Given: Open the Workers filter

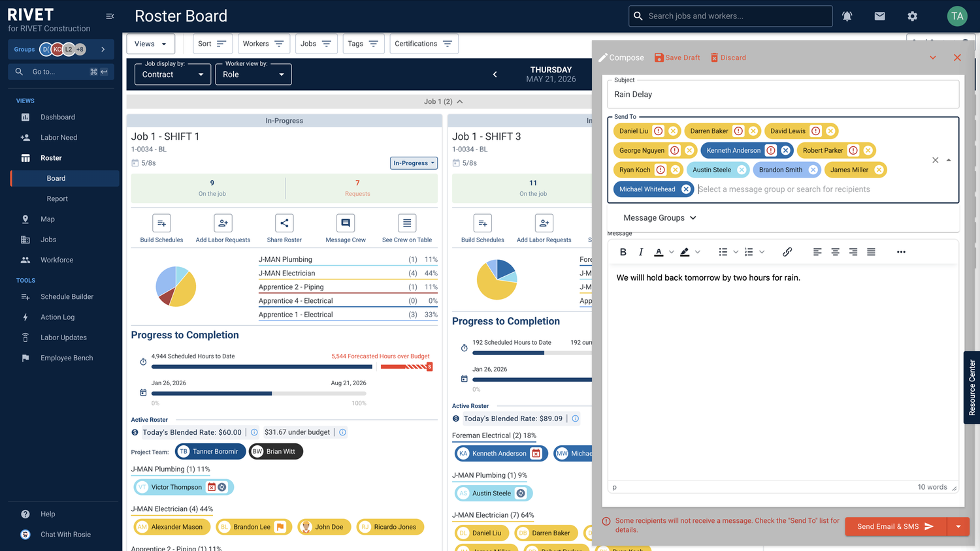Looking at the screenshot, I should 264,44.
